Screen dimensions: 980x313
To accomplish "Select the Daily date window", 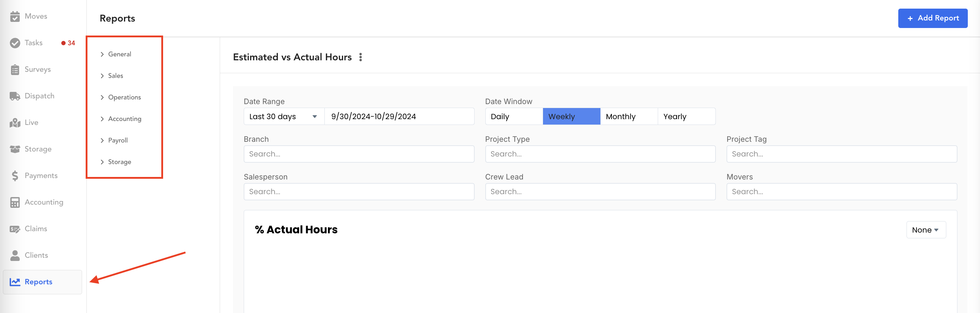I will point(514,117).
